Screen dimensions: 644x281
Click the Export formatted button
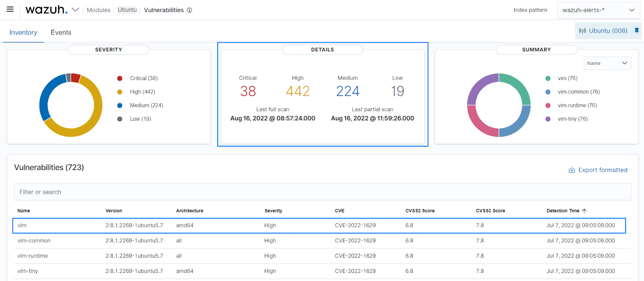(x=598, y=170)
